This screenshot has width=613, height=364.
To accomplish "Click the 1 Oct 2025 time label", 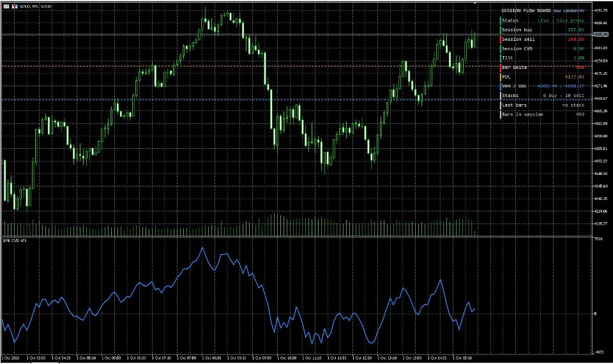I will click(x=11, y=358).
